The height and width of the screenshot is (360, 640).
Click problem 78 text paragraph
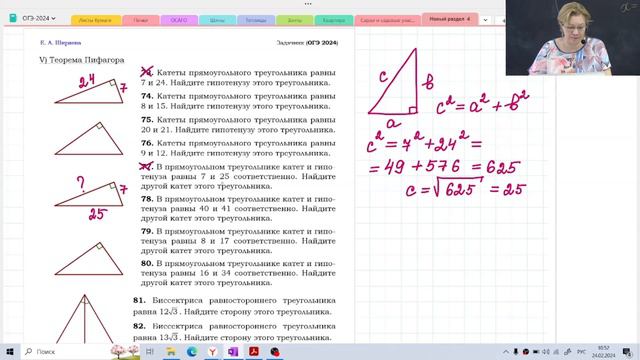click(x=238, y=208)
